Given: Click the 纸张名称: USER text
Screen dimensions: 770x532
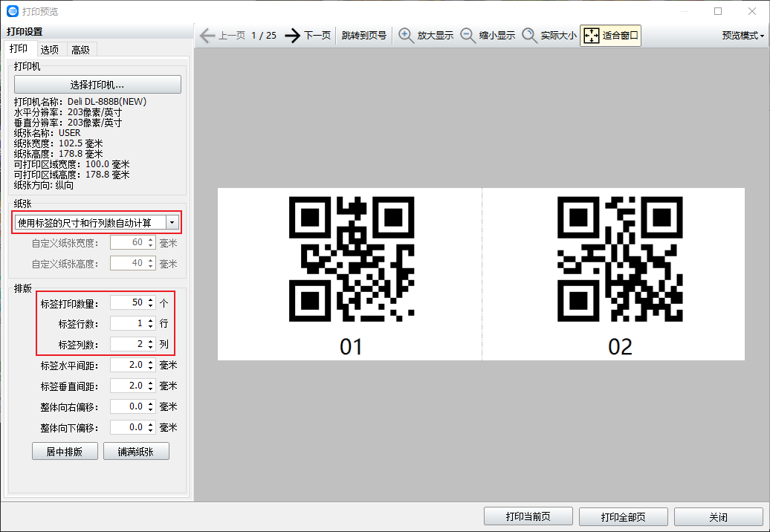Looking at the screenshot, I should click(47, 133).
